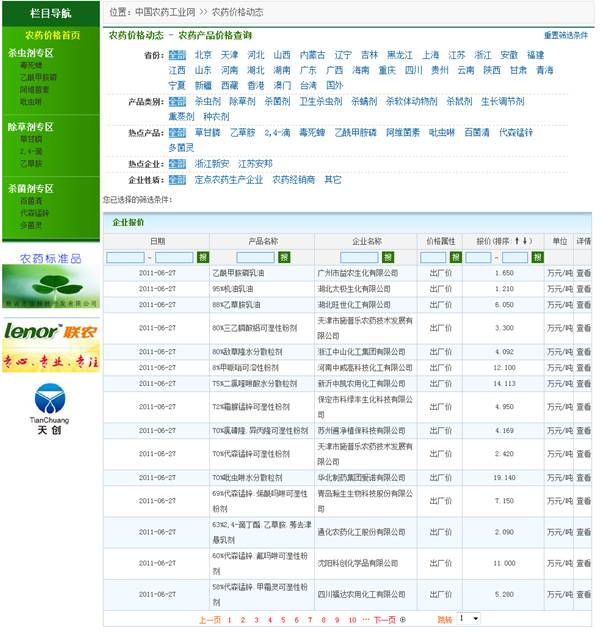Open 农药价格首页 in the left navigation
Viewport: 603px width, 632px height.
click(51, 35)
